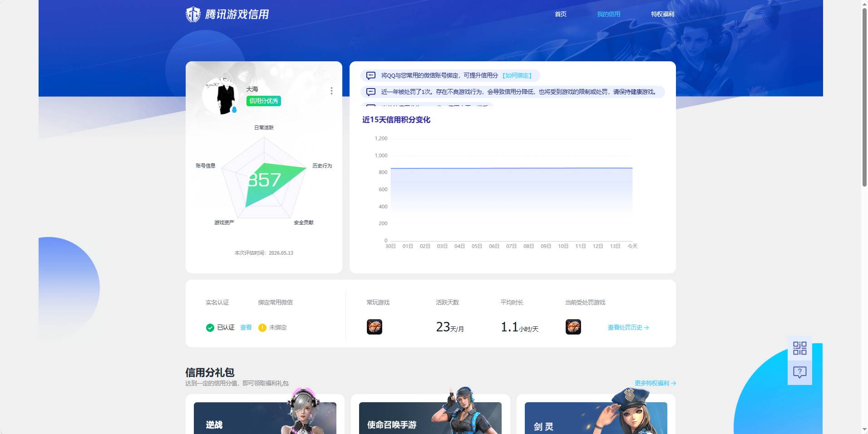Click the message icon beside penalty notice
This screenshot has width=868, height=434.
371,92
